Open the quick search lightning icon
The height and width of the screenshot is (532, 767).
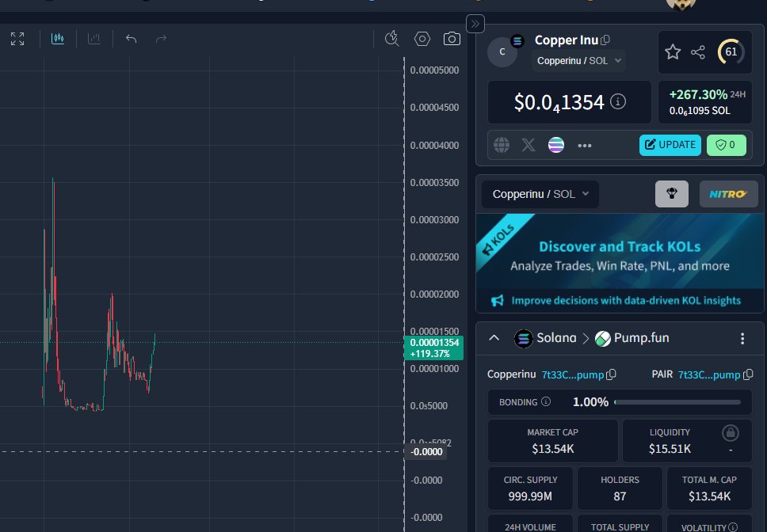click(391, 39)
